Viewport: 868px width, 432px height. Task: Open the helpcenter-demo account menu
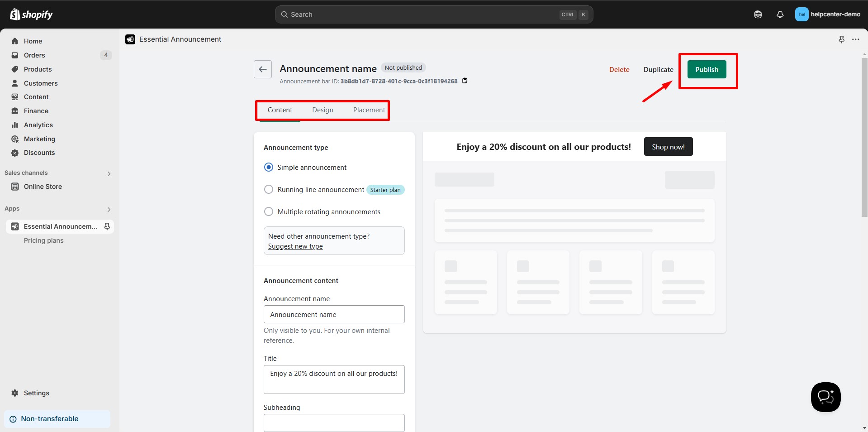[827, 14]
